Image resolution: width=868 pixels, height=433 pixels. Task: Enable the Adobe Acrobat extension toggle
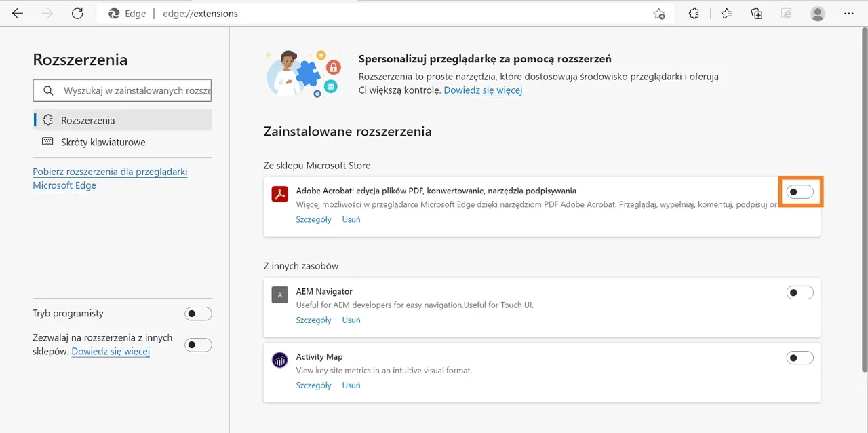[800, 192]
